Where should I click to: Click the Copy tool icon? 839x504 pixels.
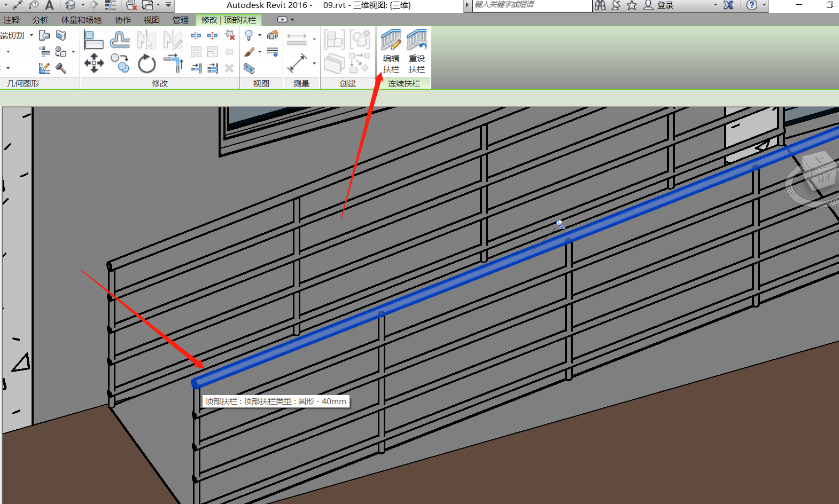[120, 64]
